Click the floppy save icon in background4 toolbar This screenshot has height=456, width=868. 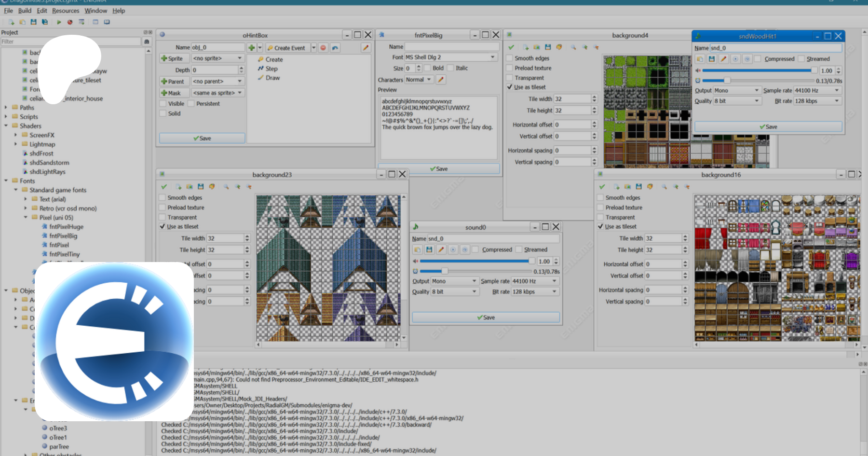[x=548, y=47]
